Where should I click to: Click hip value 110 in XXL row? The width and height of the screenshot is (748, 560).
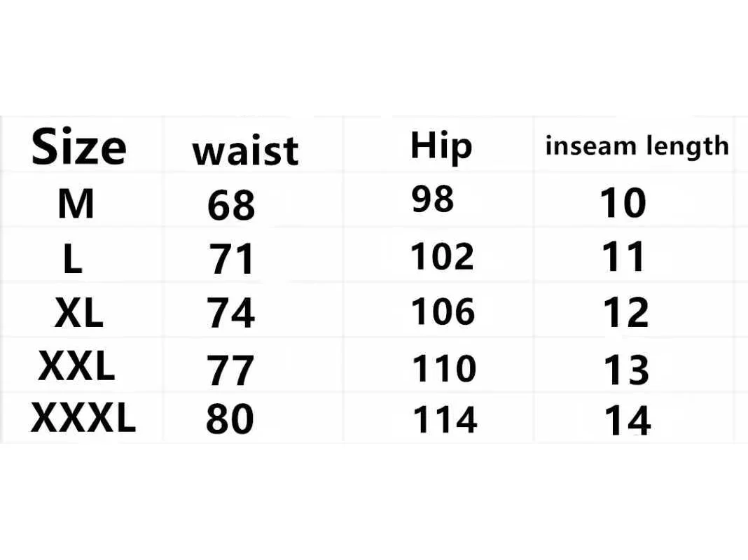(443, 368)
